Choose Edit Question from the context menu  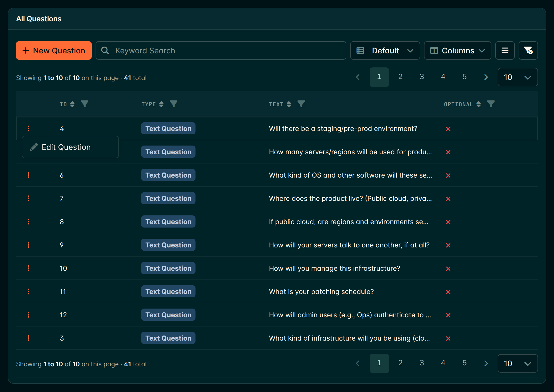pos(70,147)
